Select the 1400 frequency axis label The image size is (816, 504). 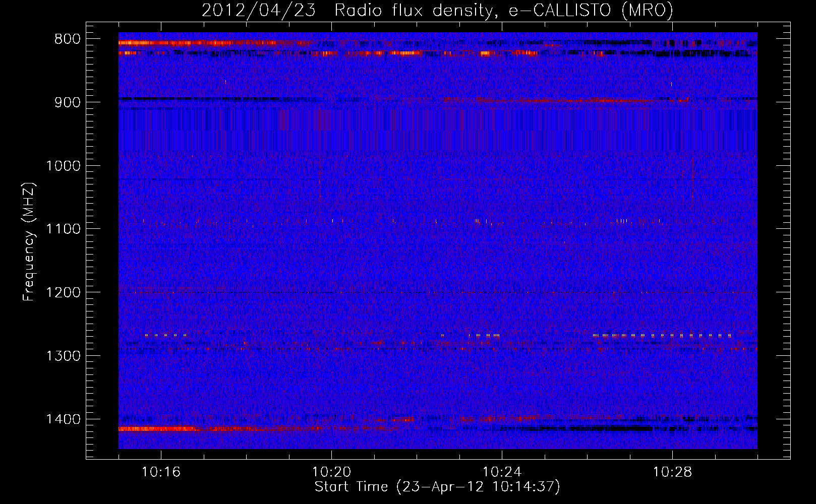[x=63, y=419]
